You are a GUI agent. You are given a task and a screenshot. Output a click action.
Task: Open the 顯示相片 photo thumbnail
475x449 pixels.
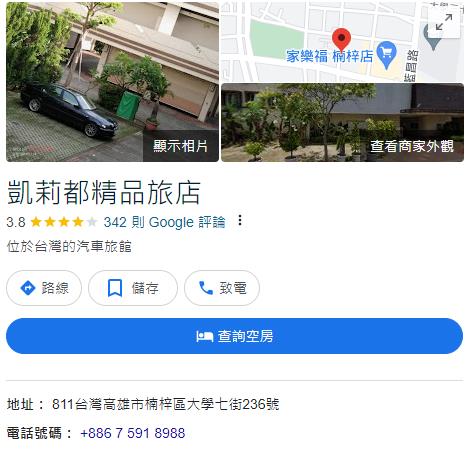point(112,82)
